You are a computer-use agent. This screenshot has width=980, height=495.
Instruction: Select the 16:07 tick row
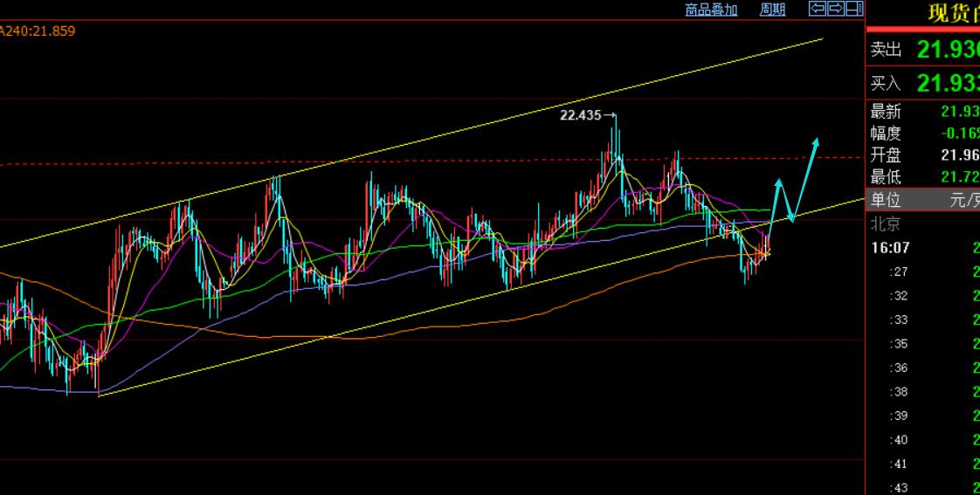tap(923, 248)
